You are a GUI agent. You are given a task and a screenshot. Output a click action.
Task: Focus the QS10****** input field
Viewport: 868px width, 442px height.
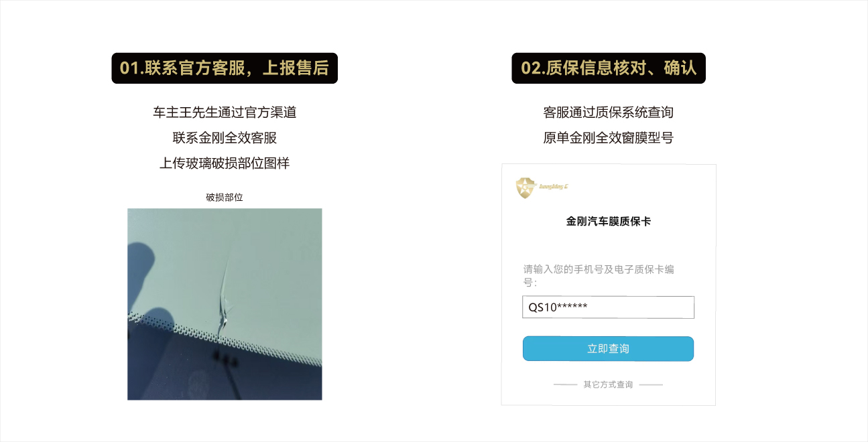coord(608,307)
